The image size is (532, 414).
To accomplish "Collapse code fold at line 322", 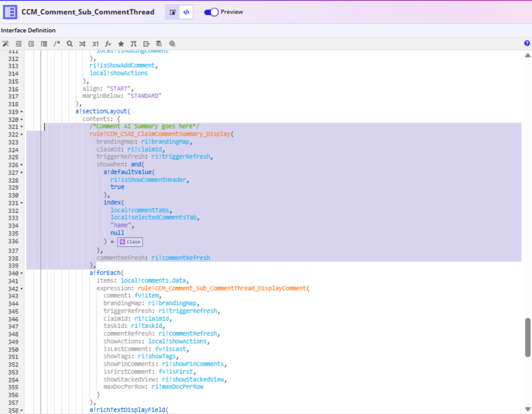I will tap(21, 134).
